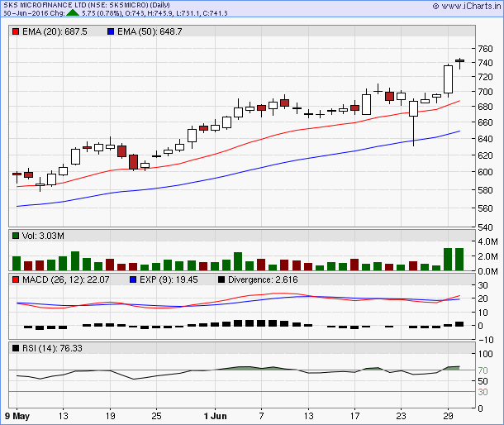
Task: Click the 29 date axis label
Action: 448,416
